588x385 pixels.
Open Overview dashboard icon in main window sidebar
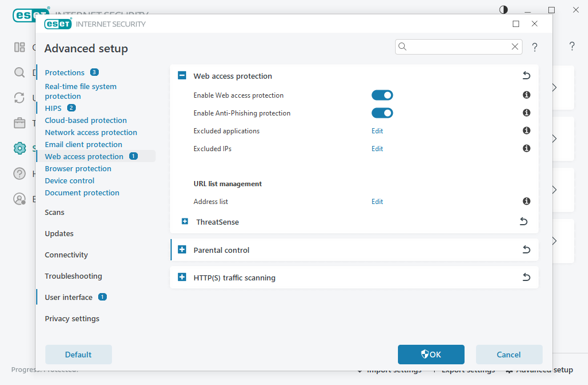point(20,47)
